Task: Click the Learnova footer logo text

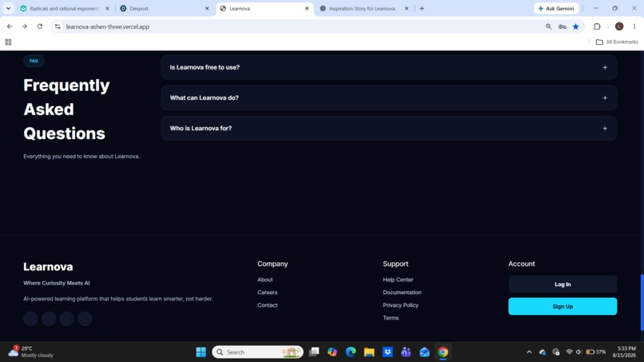Action: 48,267
